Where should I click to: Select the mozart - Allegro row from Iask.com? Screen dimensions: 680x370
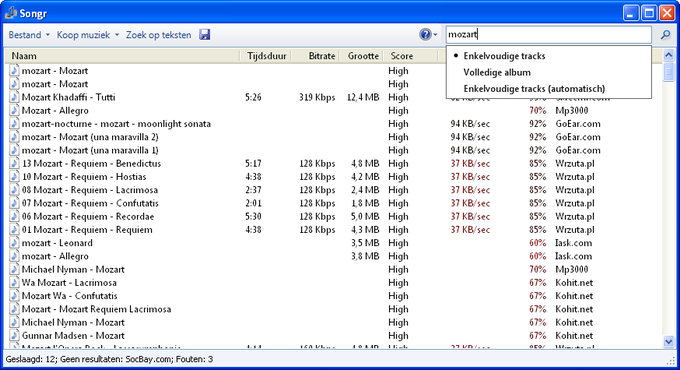tap(334, 256)
